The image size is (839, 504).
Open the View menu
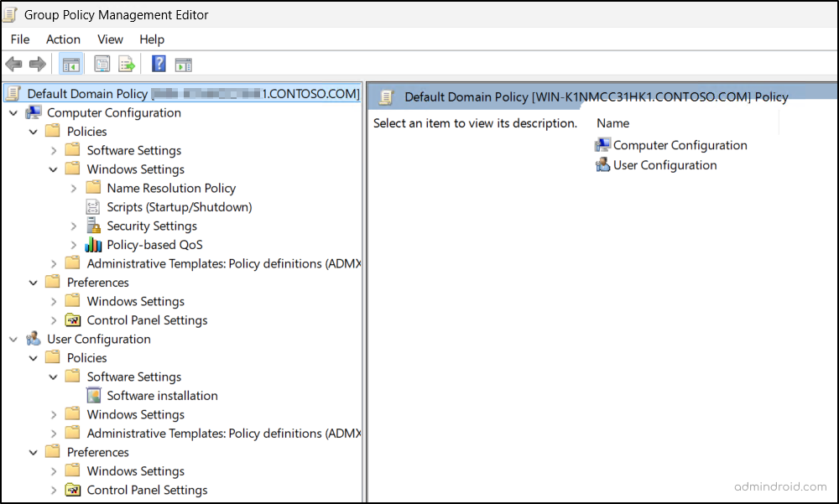(110, 39)
